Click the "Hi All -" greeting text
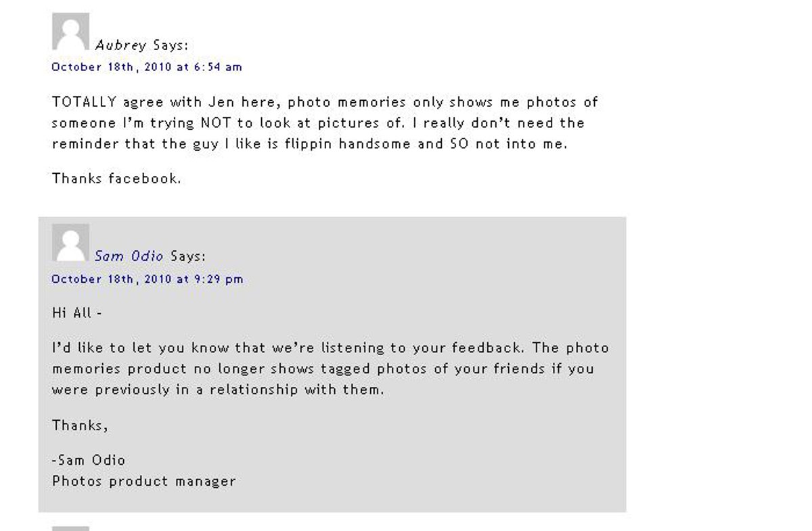Screen dimensions: 812x531 tap(76, 313)
